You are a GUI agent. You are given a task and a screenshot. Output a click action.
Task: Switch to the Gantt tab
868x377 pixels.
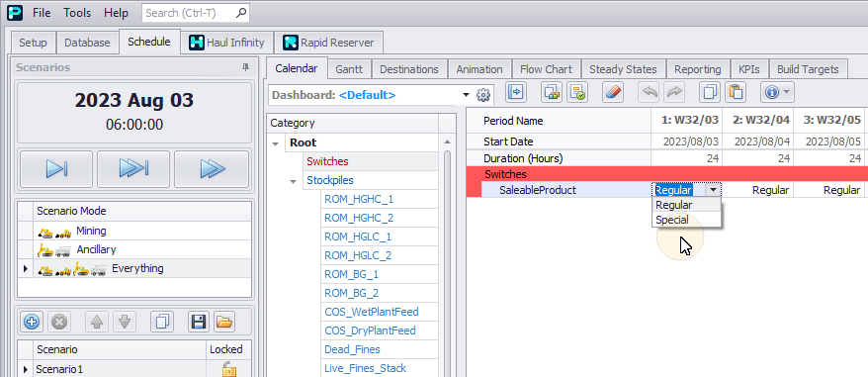(349, 69)
